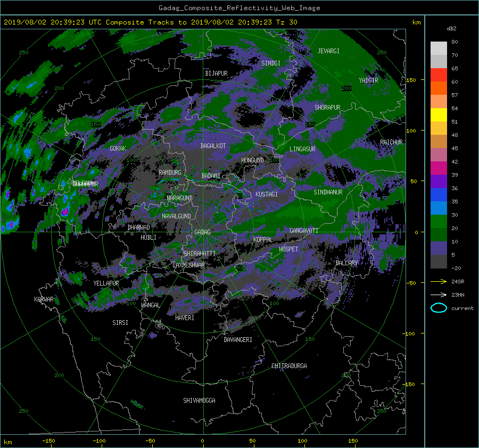
Task: Click the BAGALKOT city label
Action: click(213, 146)
